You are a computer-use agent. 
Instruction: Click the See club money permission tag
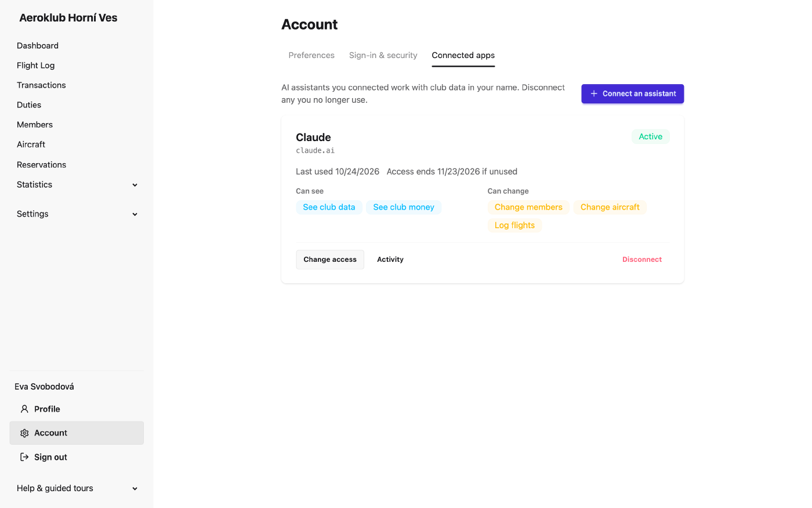(404, 207)
